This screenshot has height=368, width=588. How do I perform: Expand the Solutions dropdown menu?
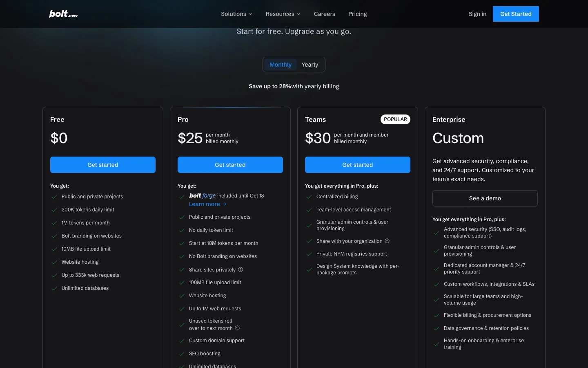(236, 14)
